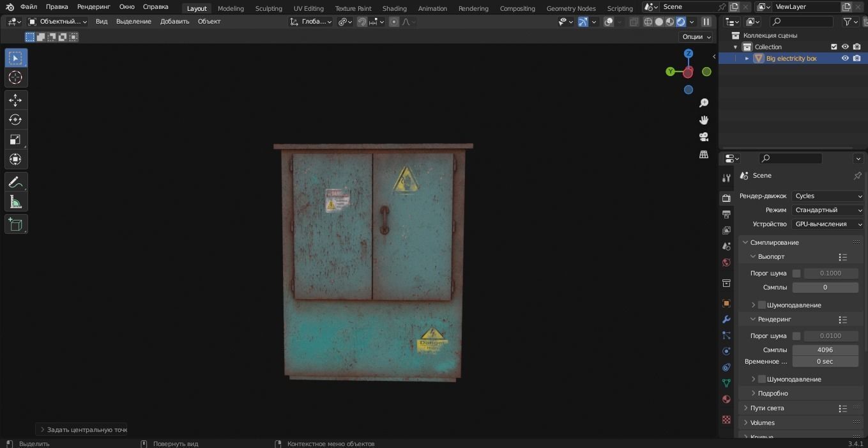Switch viewport to Solid shading

pos(659,22)
